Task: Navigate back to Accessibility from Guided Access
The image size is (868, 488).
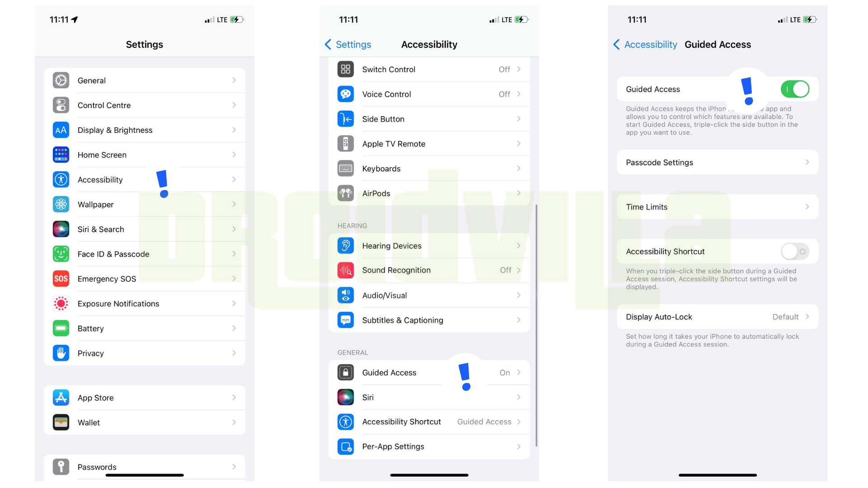Action: (x=648, y=44)
